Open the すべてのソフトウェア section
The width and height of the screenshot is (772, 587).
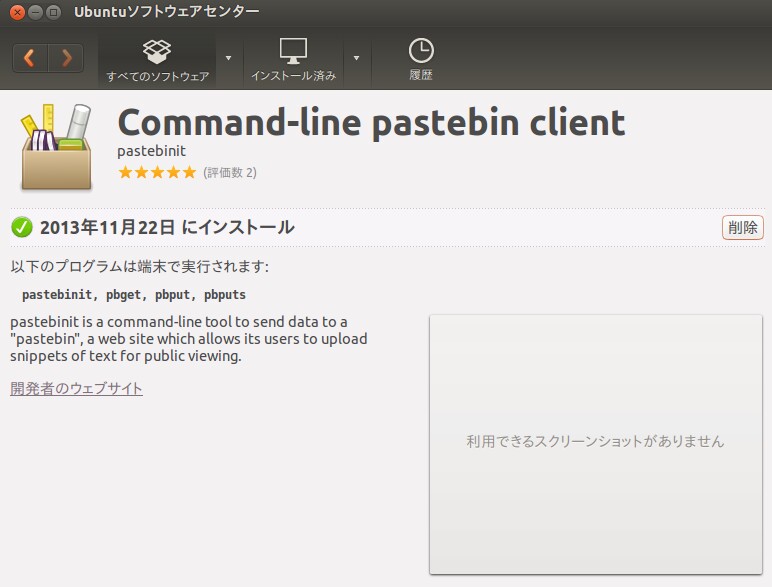157,59
